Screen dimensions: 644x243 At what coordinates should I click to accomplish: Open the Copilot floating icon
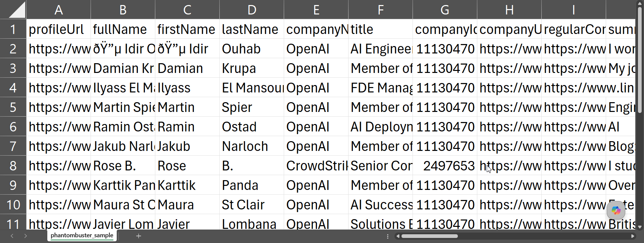616,210
